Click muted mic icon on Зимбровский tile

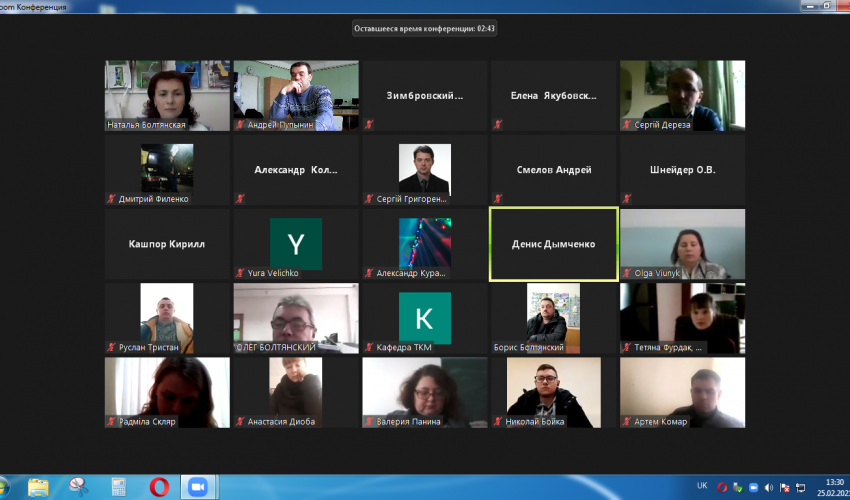click(369, 125)
